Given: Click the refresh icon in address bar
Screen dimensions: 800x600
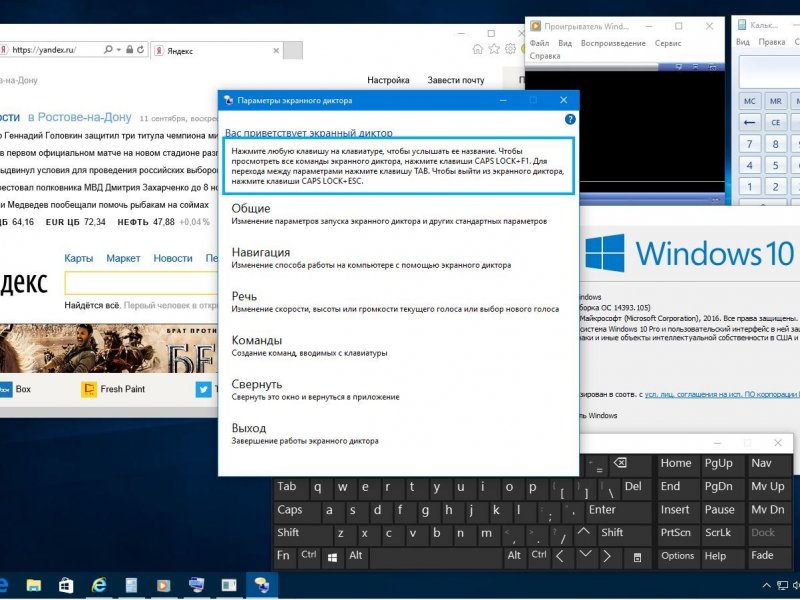Looking at the screenshot, I should (x=140, y=49).
